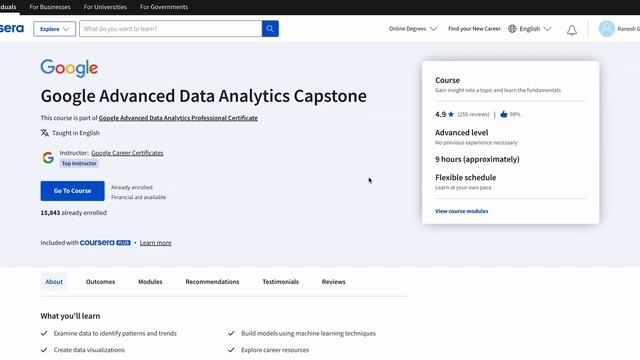Switch to the Outcomes tab

(x=100, y=282)
